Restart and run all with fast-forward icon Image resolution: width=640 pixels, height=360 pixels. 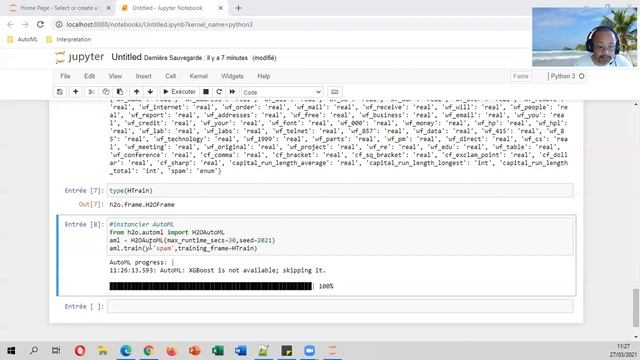232,92
